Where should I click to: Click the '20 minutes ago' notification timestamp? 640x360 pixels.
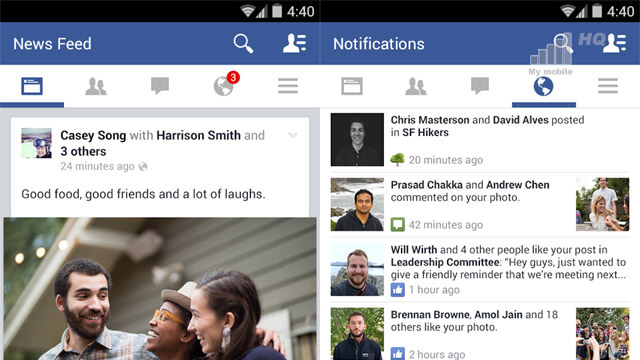pyautogui.click(x=446, y=160)
